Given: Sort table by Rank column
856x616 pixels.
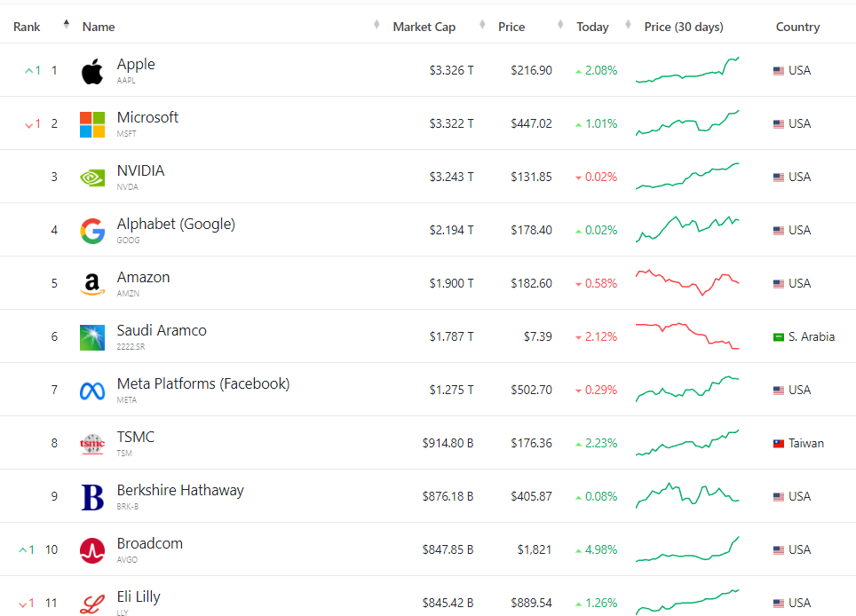Looking at the screenshot, I should point(28,27).
